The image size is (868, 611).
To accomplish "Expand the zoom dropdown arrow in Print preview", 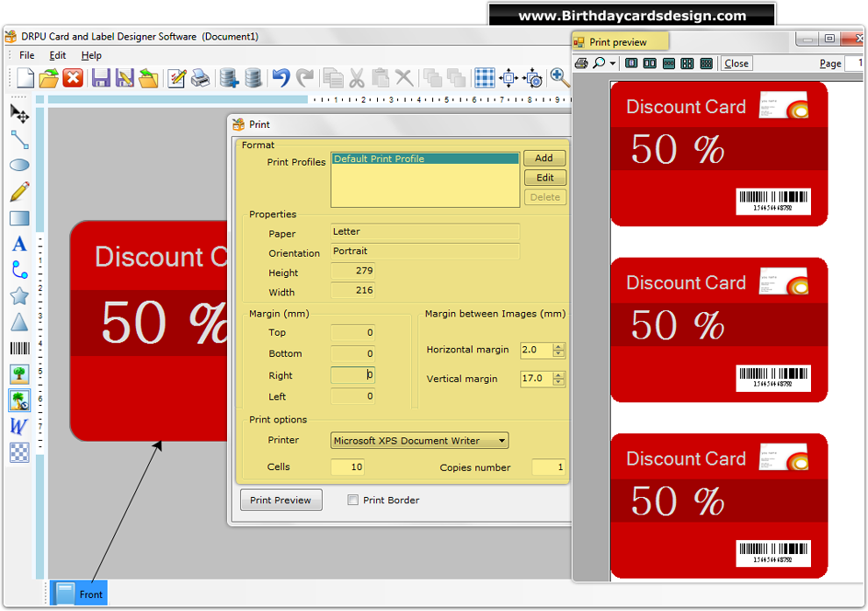I will tap(612, 63).
